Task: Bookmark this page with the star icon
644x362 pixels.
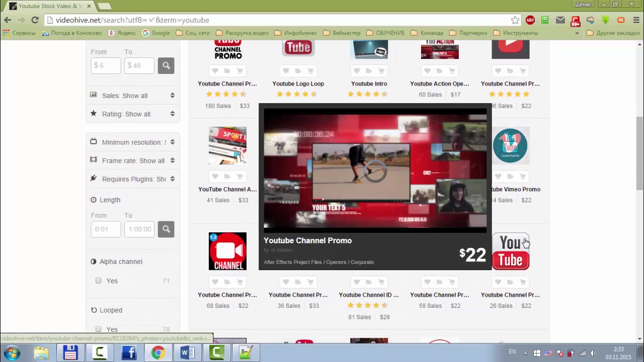Action: [x=515, y=20]
